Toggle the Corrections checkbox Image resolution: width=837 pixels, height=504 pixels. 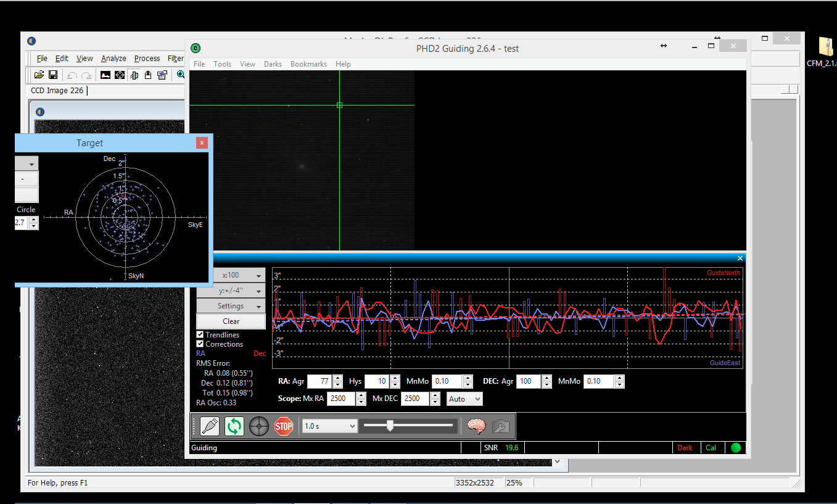coord(200,344)
